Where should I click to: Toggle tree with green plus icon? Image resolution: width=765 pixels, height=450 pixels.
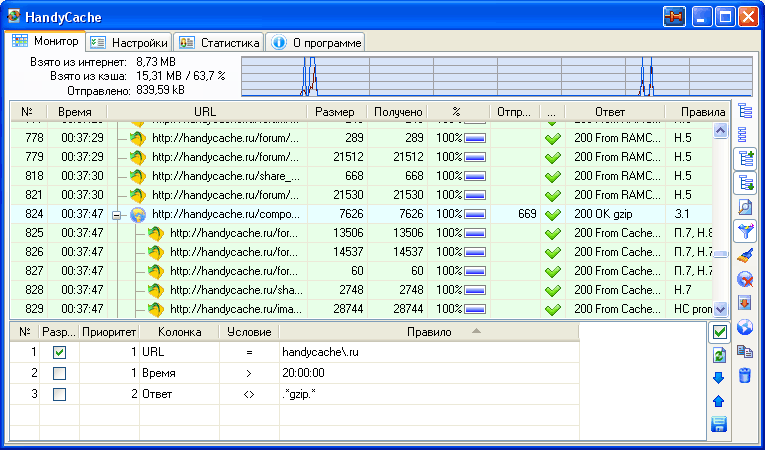(x=745, y=158)
